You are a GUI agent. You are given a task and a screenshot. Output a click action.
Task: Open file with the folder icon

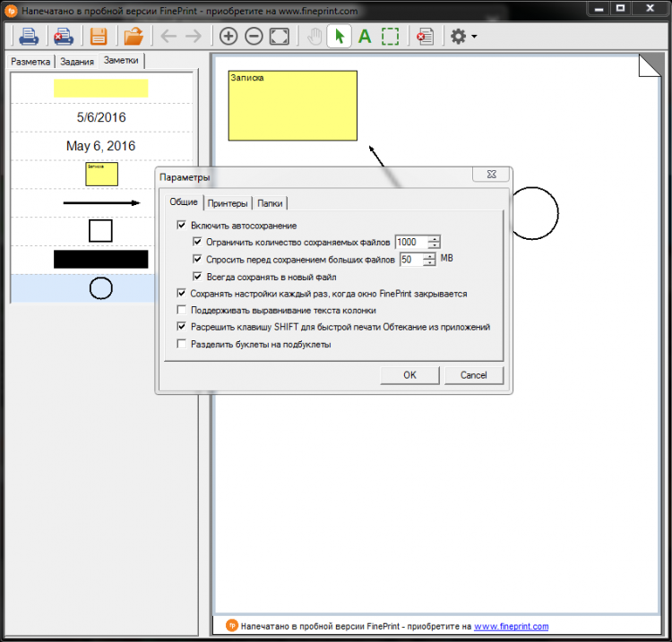click(x=134, y=37)
